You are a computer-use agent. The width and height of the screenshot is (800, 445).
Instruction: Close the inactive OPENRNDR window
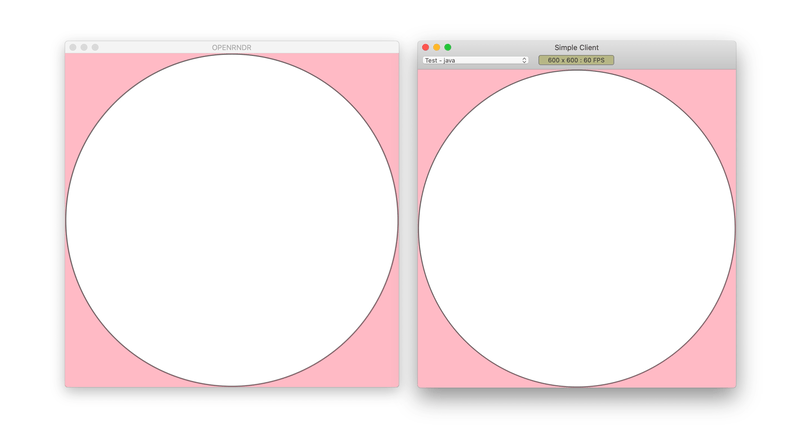[x=73, y=47]
